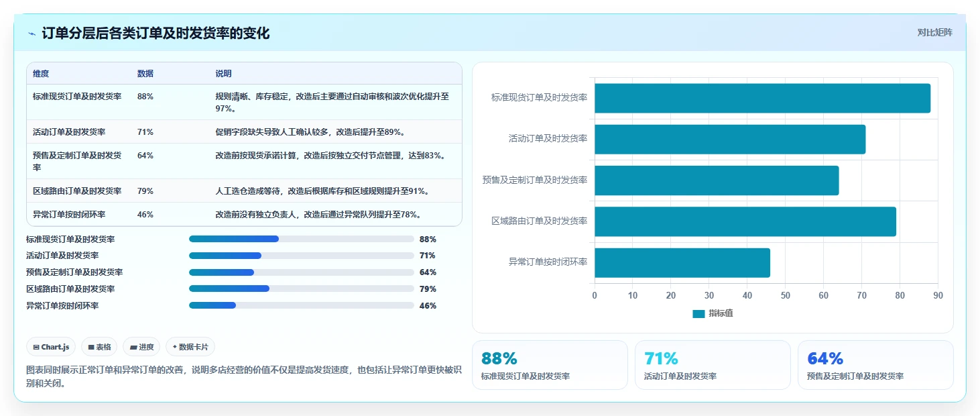The image size is (980, 416).
Task: Click 活动订单及时发货率 in the table's 维度 column
Action: click(69, 132)
